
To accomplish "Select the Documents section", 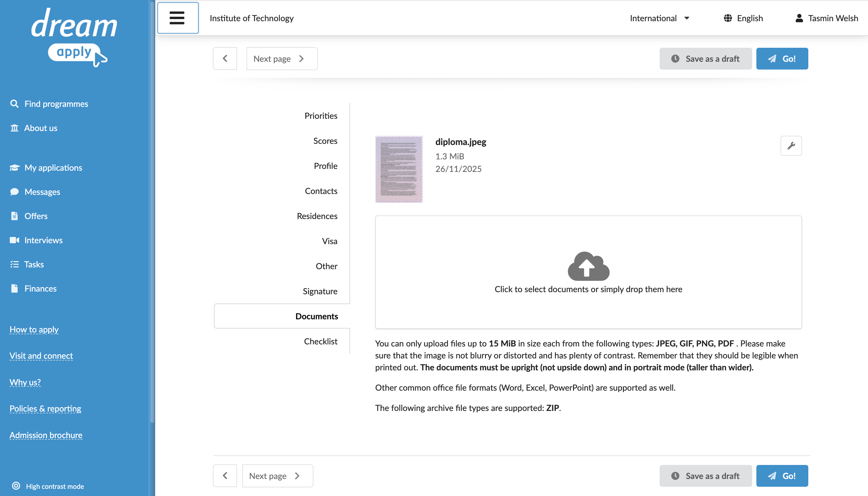I will click(282, 316).
